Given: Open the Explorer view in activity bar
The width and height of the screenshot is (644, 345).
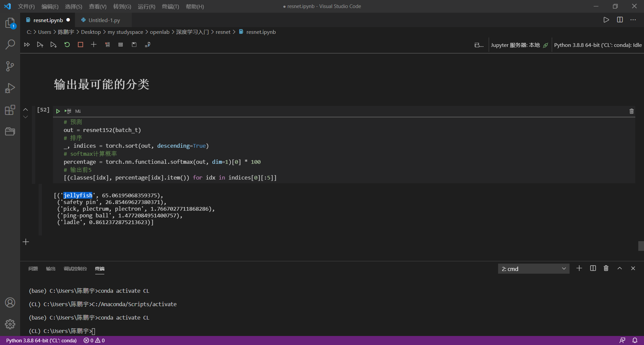Looking at the screenshot, I should click(10, 23).
